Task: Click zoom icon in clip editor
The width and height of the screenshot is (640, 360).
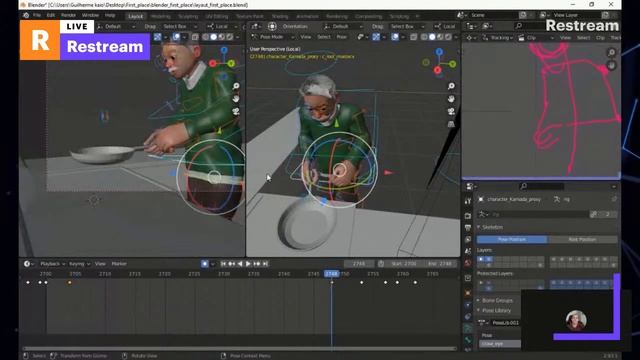Action: coord(611,53)
